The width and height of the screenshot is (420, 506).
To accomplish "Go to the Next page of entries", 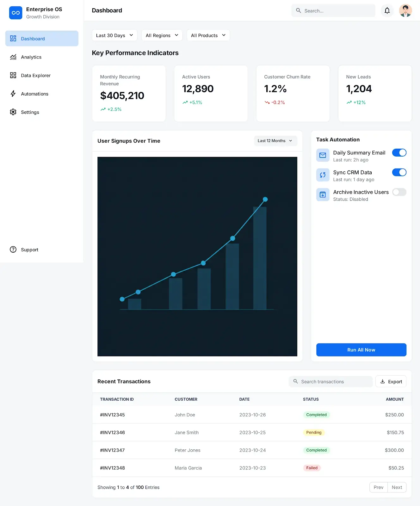I will (397, 487).
